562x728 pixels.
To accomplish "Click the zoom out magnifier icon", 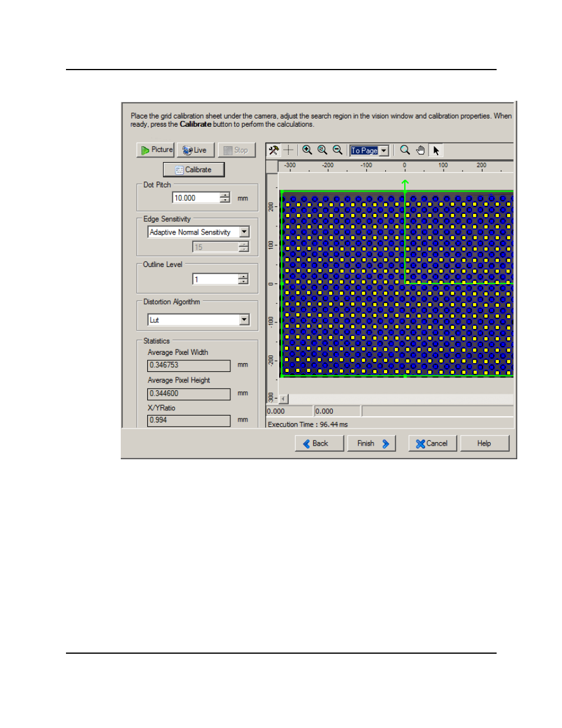I will tap(338, 150).
